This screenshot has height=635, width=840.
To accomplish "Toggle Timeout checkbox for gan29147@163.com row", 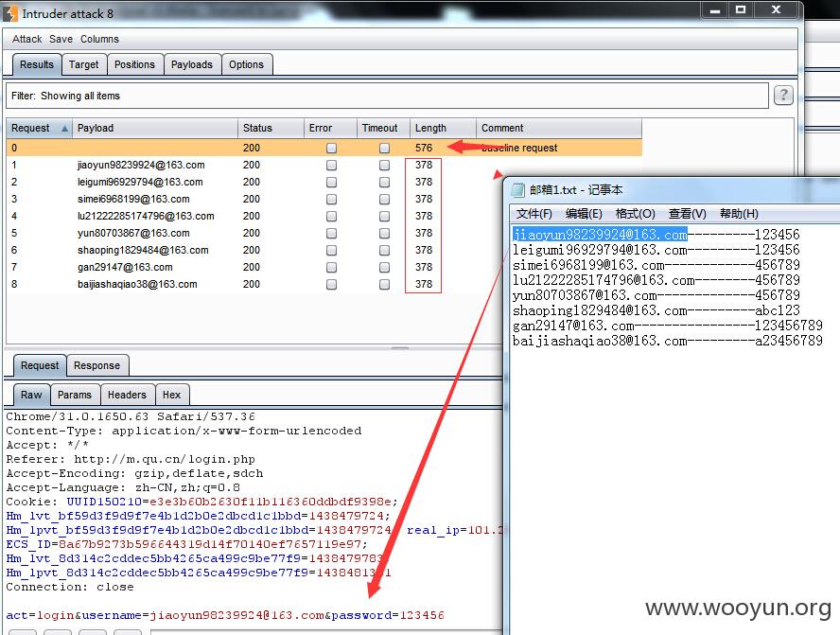I will [384, 268].
